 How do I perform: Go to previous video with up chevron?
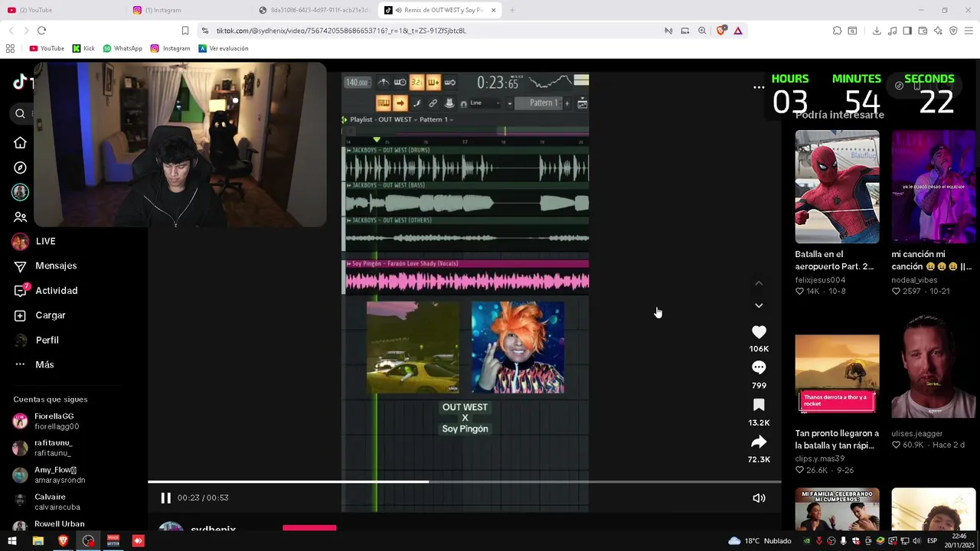tap(759, 283)
